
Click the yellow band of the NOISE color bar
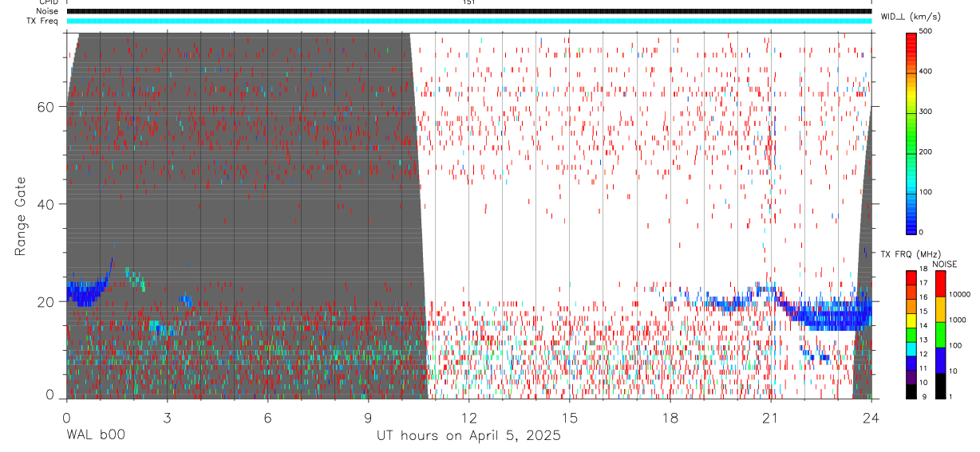(941, 309)
